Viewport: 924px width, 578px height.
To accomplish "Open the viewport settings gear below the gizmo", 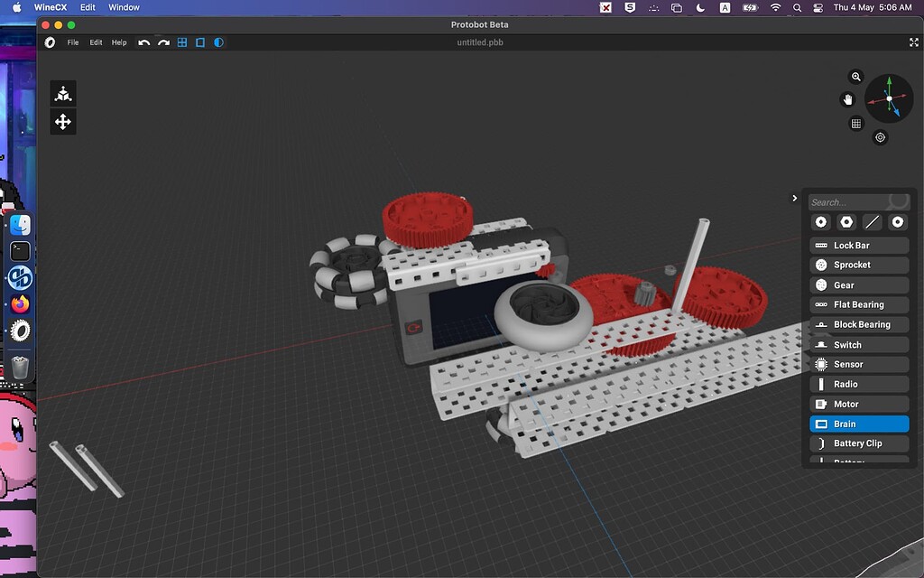I will pyautogui.click(x=880, y=137).
